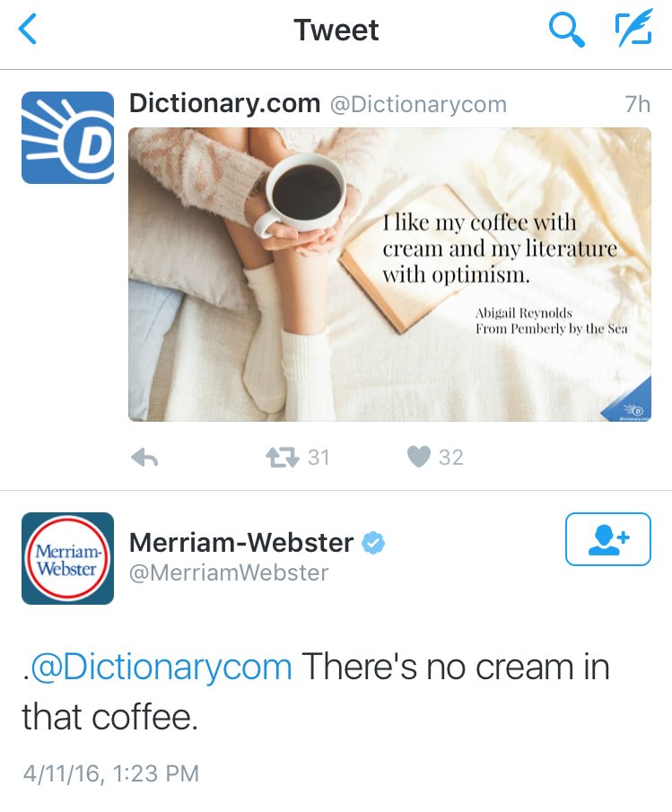Open the Dictionary.com profile avatar
Screen dimensions: 672x812
[68, 138]
